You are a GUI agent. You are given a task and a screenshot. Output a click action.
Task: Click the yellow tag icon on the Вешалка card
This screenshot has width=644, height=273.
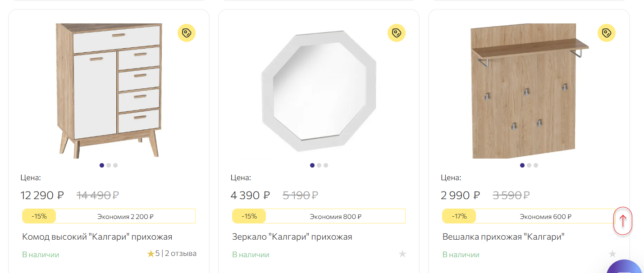[607, 33]
